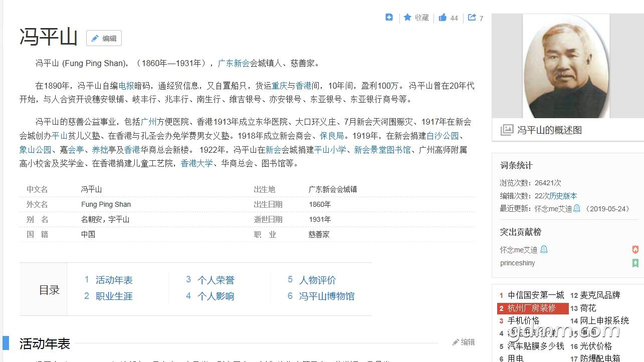Jump to 职业生涯 in contents
The image size is (644, 362).
pyautogui.click(x=114, y=296)
